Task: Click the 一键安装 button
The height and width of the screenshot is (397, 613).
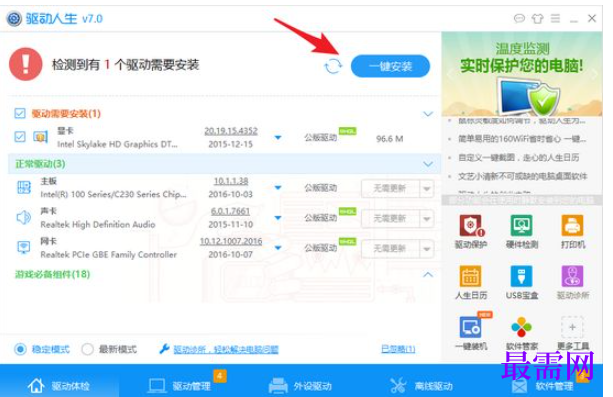Action: pos(390,66)
